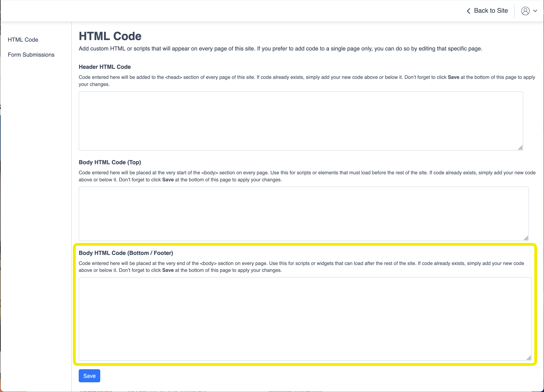Select the "HTML Code" page heading

coord(110,36)
